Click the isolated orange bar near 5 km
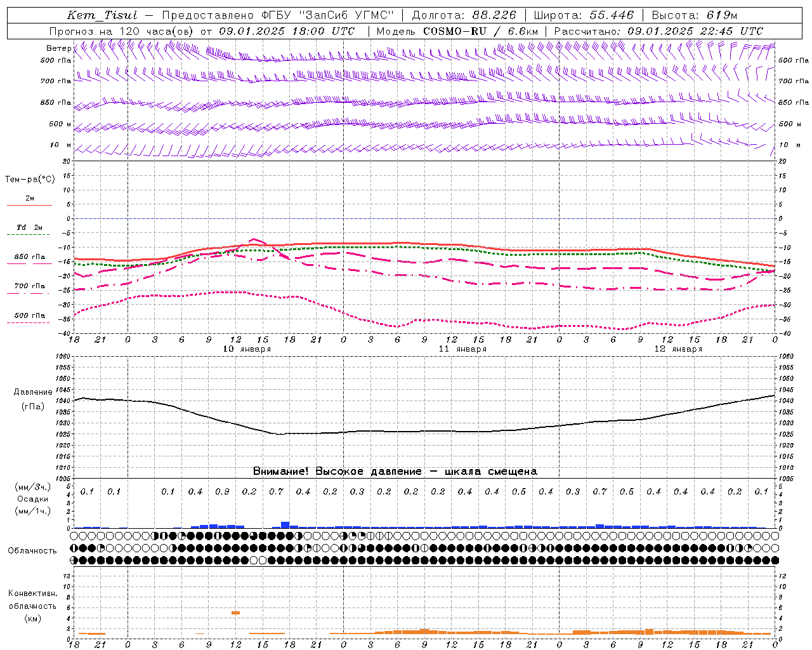Image resolution: width=812 pixels, height=650 pixels. (x=235, y=613)
